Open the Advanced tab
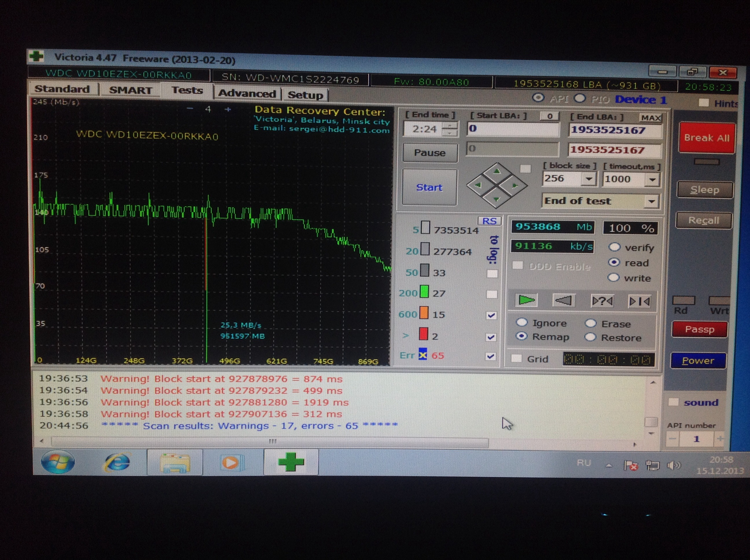 (247, 93)
